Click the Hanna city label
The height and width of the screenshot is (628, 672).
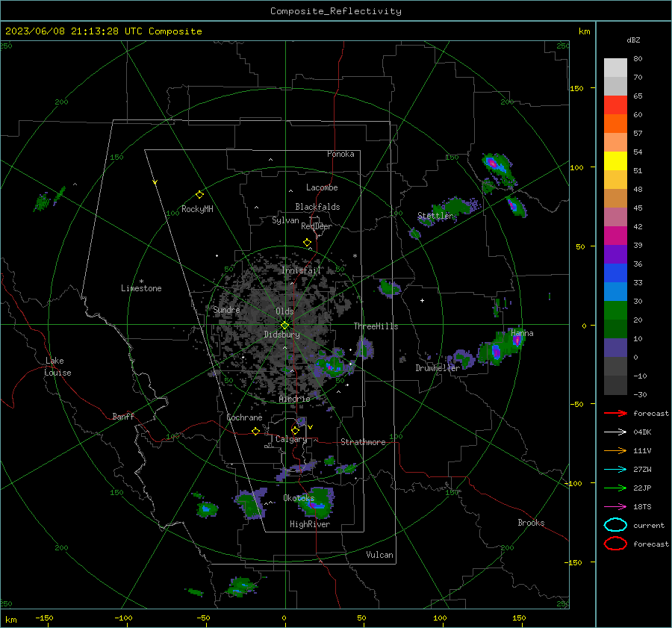coord(522,333)
